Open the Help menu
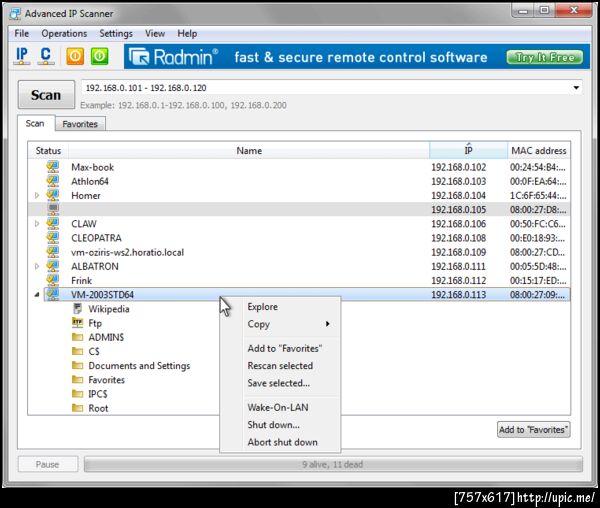The image size is (600, 508). tap(187, 34)
